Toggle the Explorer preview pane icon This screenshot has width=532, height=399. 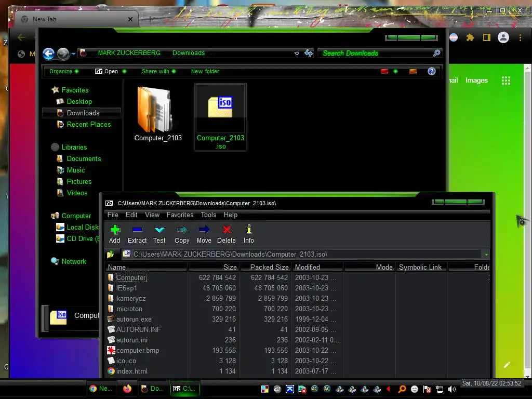pyautogui.click(x=413, y=71)
